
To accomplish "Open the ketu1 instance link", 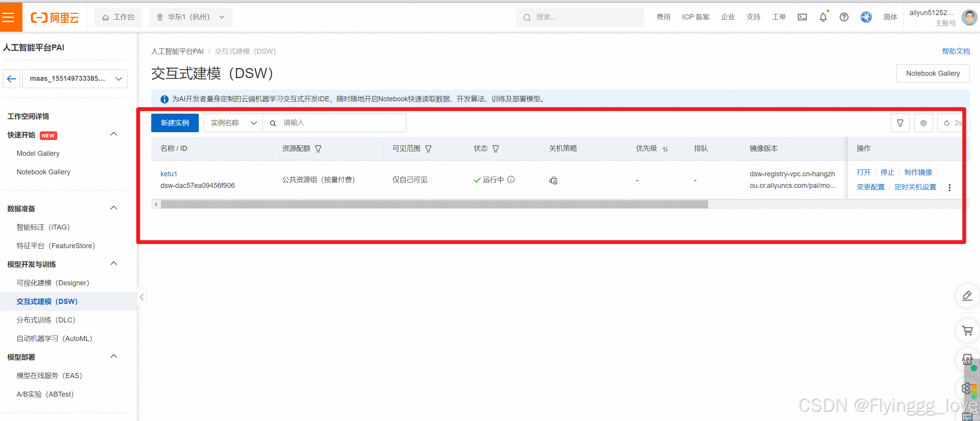I will [169, 174].
